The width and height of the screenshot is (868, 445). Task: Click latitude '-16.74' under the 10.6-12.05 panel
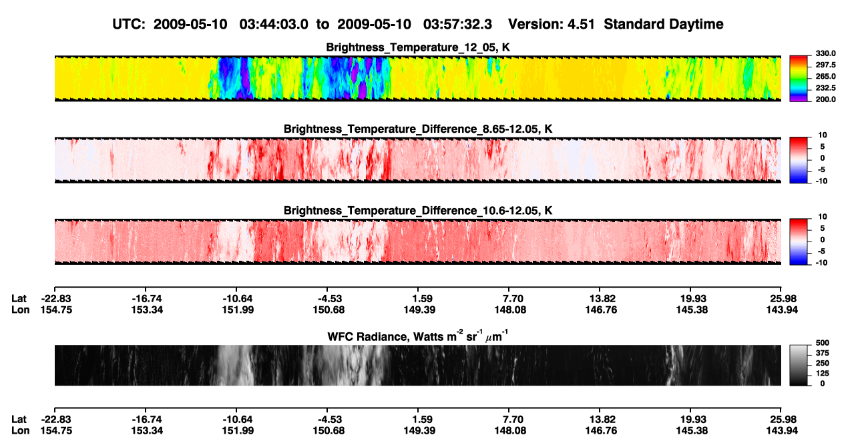pos(146,298)
